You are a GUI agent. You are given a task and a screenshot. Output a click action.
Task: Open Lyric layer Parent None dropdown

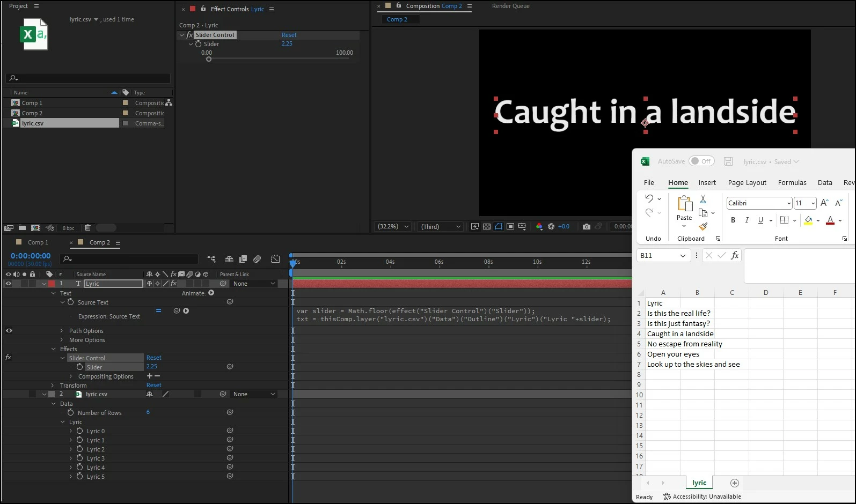254,284
